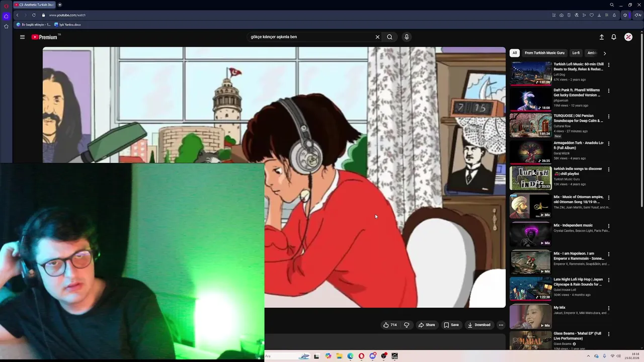This screenshot has width=644, height=362.
Task: Open options menu for Glass Beams video
Action: click(x=609, y=334)
